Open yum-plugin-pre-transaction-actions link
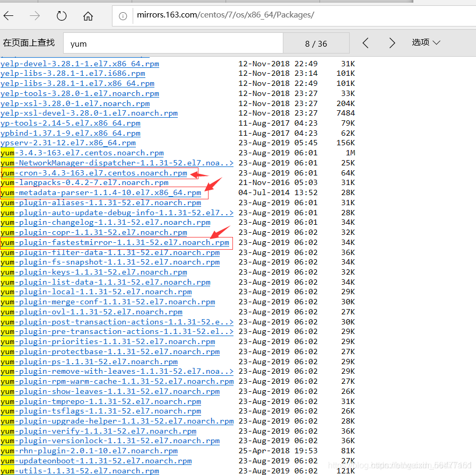476x475 pixels. pyautogui.click(x=117, y=331)
